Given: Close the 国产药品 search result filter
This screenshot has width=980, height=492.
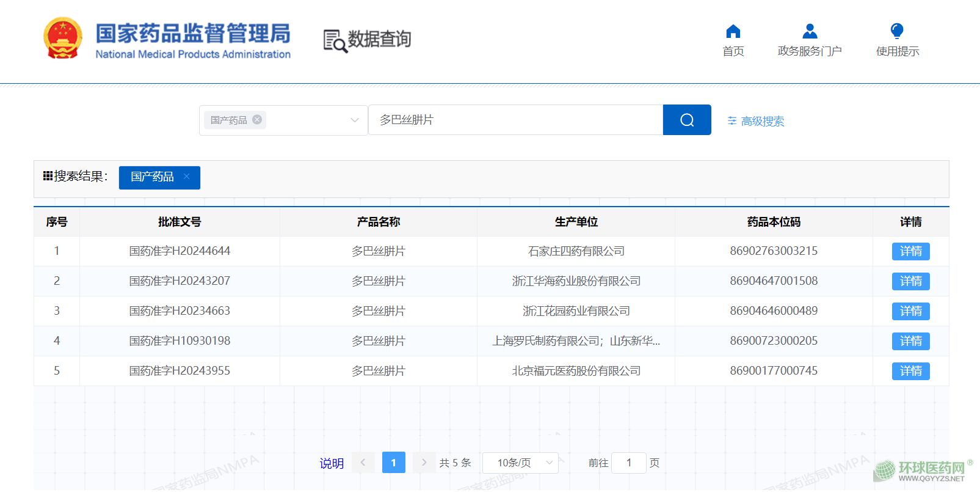Looking at the screenshot, I should click(x=187, y=177).
